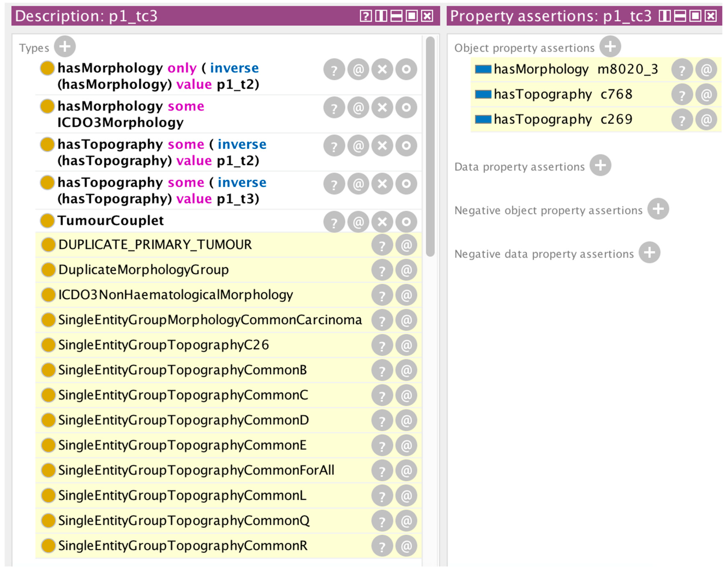Select SingleEntityGroupTopographyC26 class entry
This screenshot has width=728, height=570.
click(x=164, y=345)
